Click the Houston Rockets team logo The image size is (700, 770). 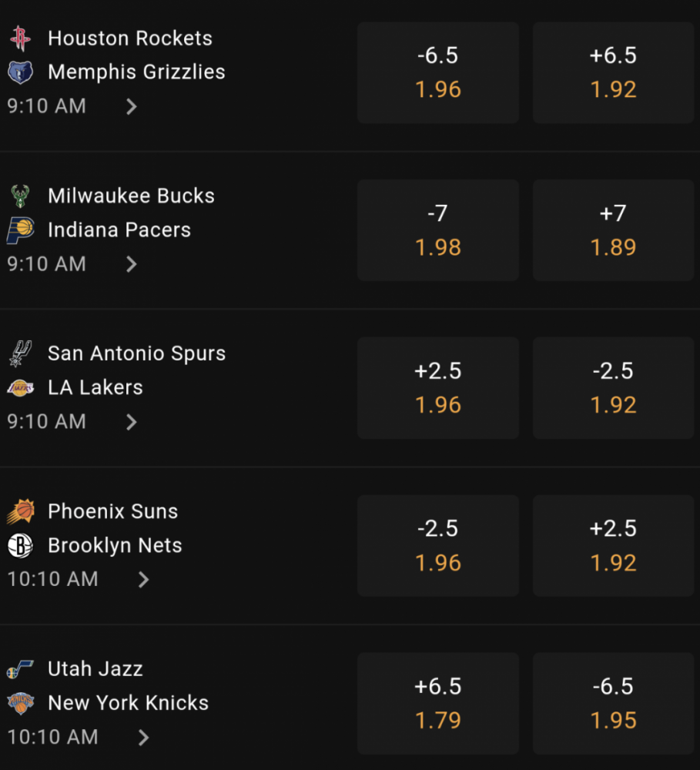tap(20, 38)
